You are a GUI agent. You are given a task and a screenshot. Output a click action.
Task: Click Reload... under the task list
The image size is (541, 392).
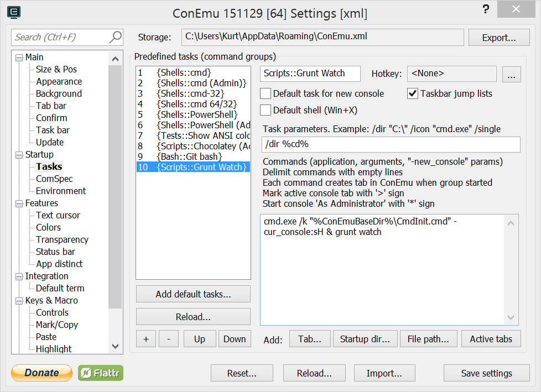coord(193,317)
